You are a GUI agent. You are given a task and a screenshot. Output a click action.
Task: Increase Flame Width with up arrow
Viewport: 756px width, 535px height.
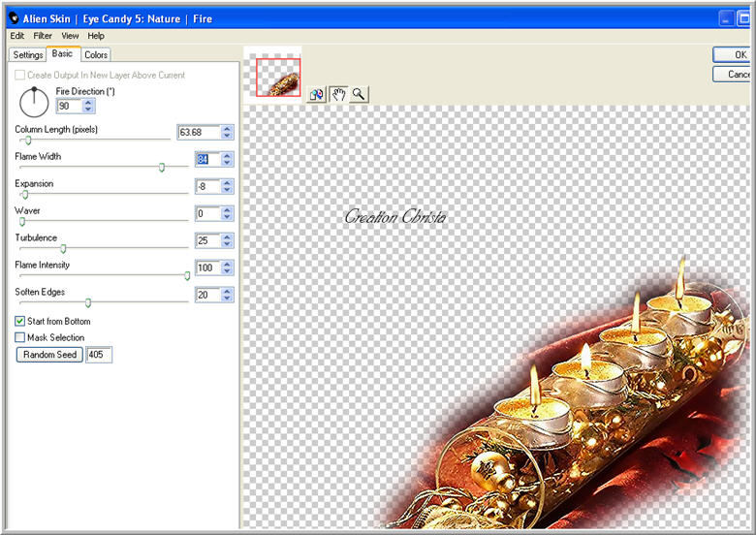pos(227,156)
